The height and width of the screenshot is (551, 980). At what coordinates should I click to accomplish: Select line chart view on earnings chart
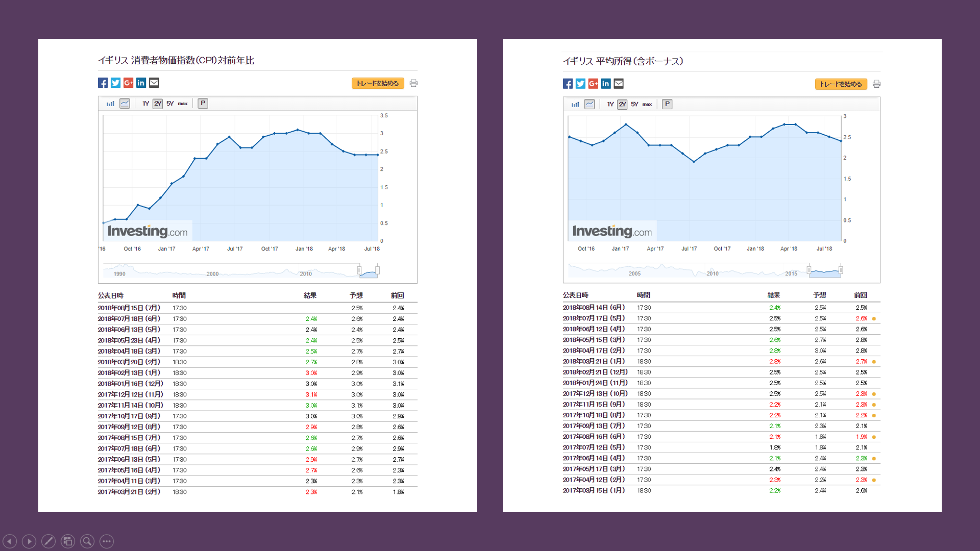pyautogui.click(x=590, y=104)
